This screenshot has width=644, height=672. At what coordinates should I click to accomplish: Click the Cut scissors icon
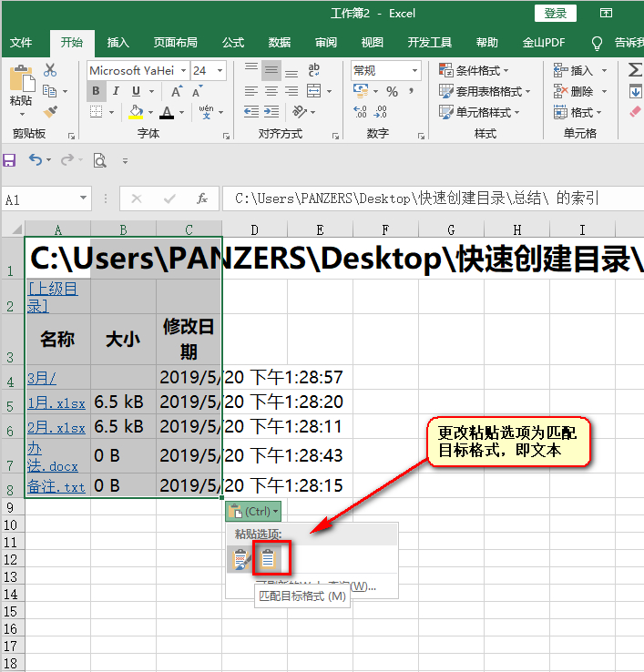tap(50, 70)
